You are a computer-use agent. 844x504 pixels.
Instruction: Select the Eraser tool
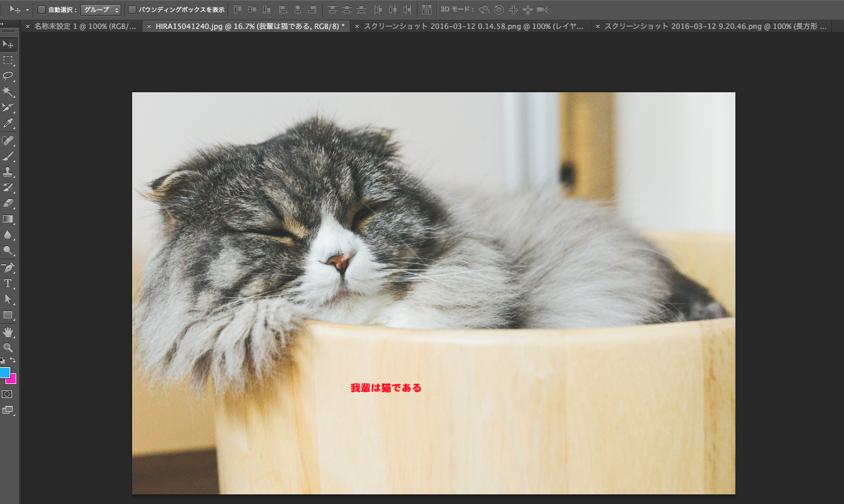tap(8, 203)
